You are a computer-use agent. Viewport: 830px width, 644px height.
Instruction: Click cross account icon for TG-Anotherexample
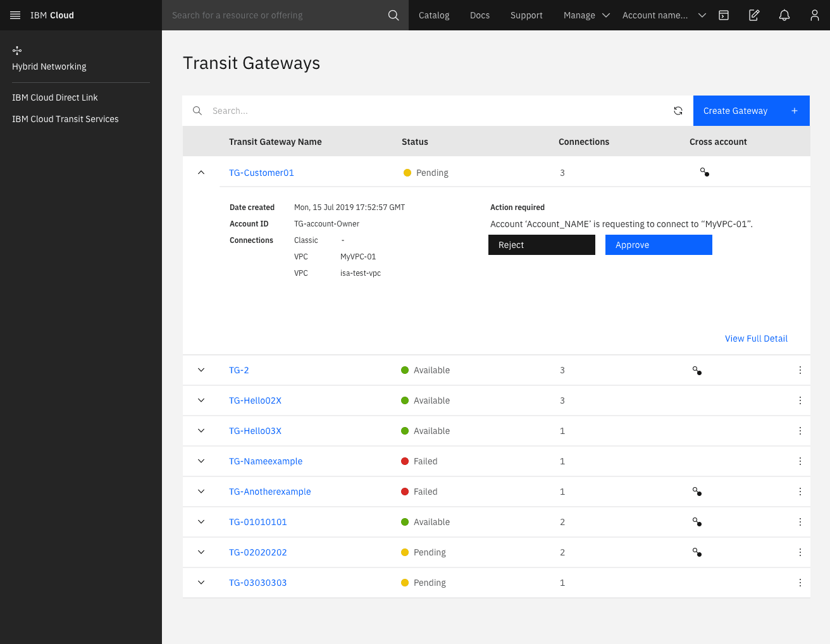[697, 492]
